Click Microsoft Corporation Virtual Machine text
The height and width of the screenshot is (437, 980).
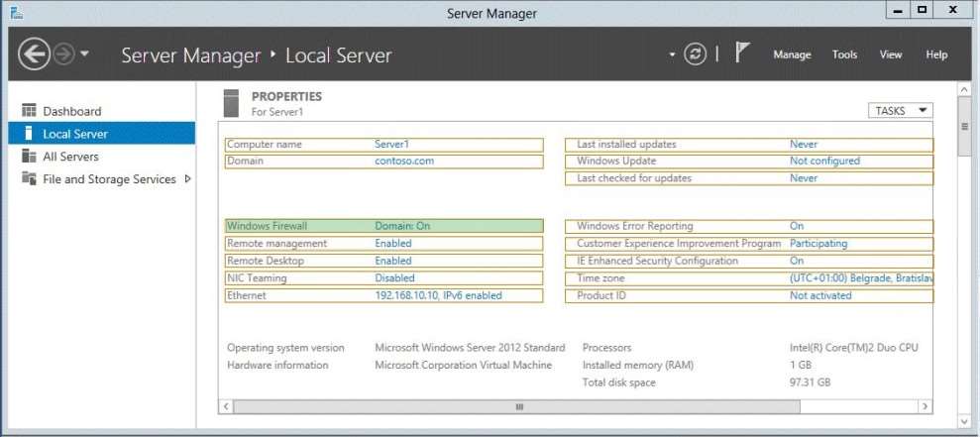(x=463, y=365)
